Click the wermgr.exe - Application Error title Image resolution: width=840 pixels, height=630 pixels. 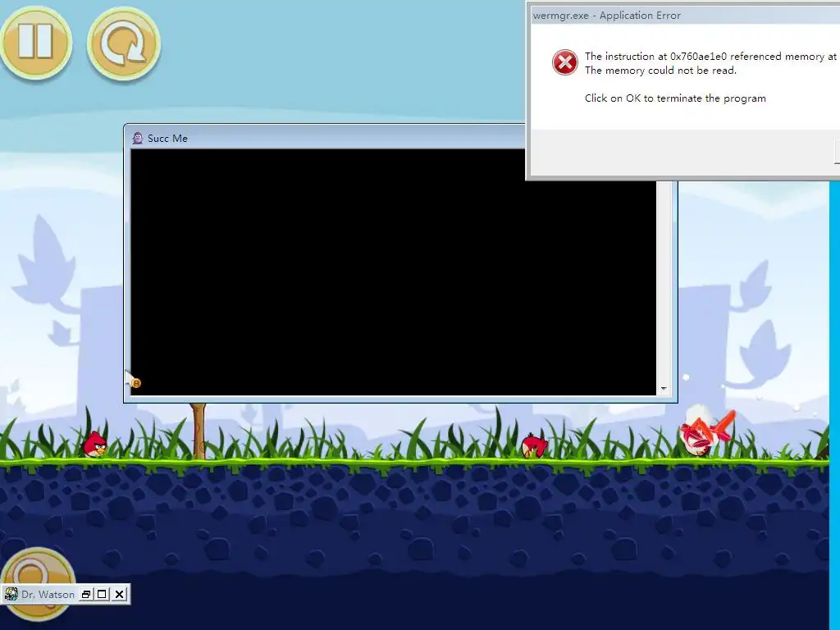pos(606,16)
